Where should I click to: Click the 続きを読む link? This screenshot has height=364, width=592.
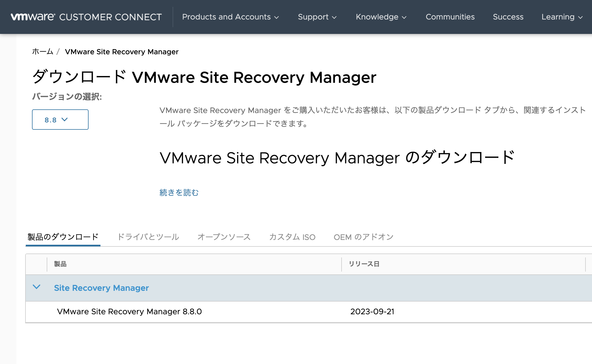coord(179,192)
